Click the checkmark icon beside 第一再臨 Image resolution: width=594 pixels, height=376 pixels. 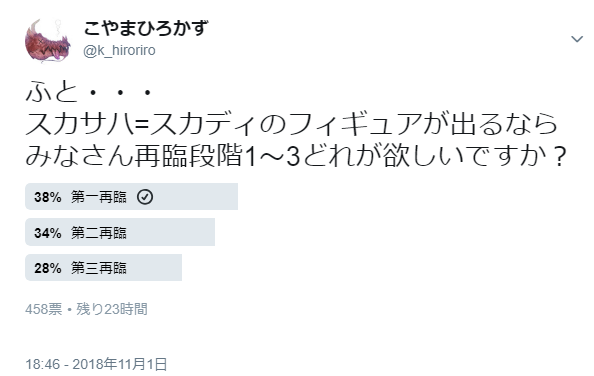pos(145,197)
